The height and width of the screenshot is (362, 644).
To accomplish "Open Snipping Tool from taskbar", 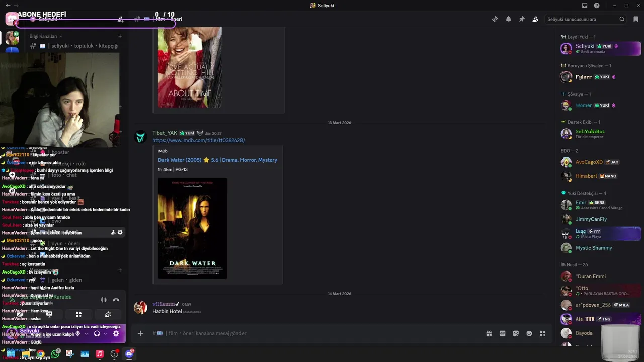I will tap(69, 354).
